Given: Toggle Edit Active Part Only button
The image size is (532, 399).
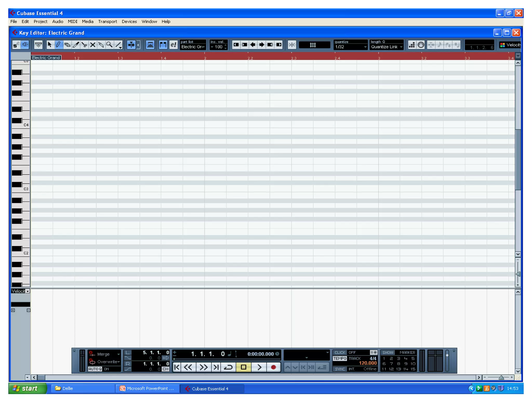Looking at the screenshot, I should pyautogui.click(x=163, y=45).
